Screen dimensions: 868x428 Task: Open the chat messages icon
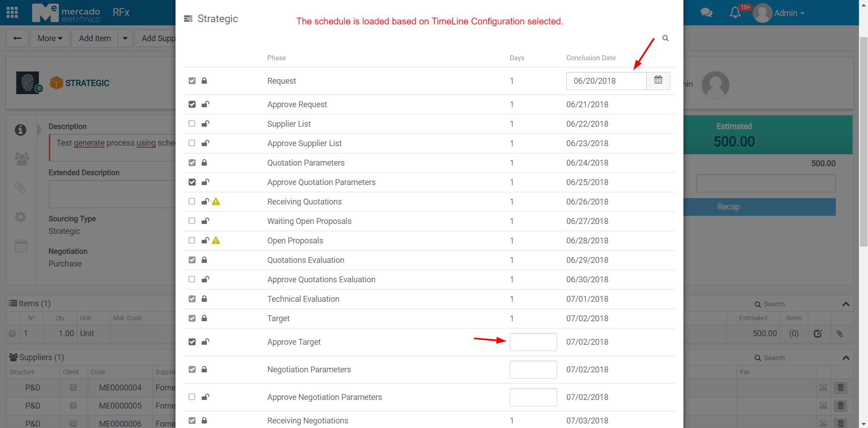[x=706, y=13]
